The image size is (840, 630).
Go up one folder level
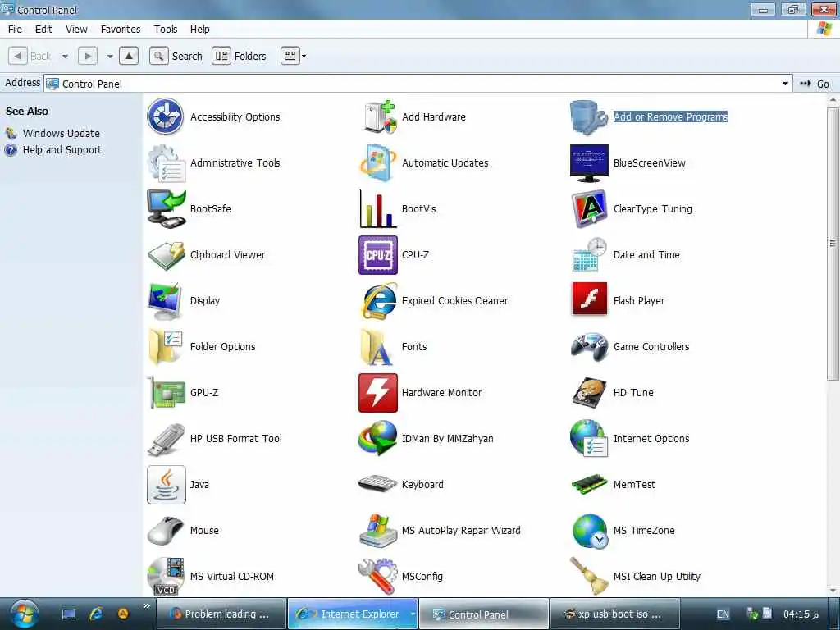(x=129, y=56)
